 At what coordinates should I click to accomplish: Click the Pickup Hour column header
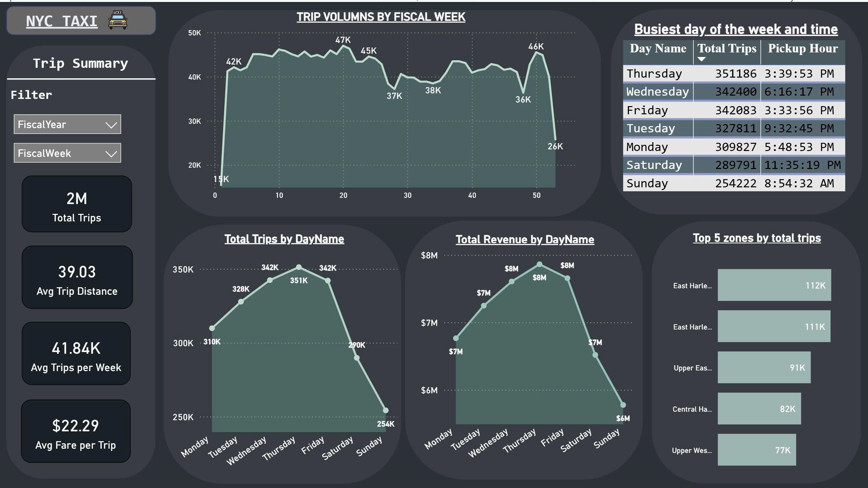tap(803, 48)
